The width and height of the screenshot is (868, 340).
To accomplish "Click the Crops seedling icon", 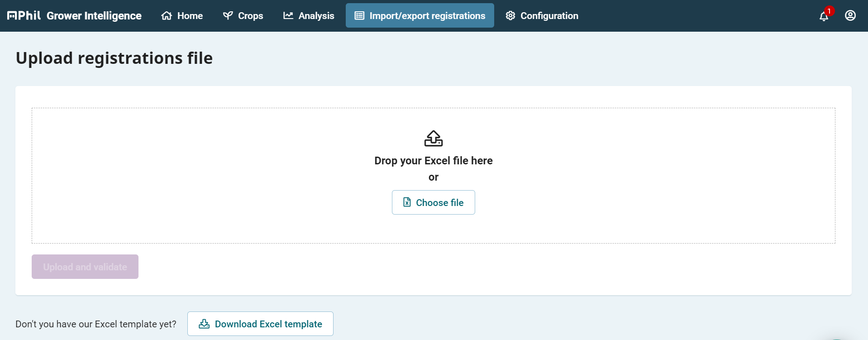I will point(228,16).
